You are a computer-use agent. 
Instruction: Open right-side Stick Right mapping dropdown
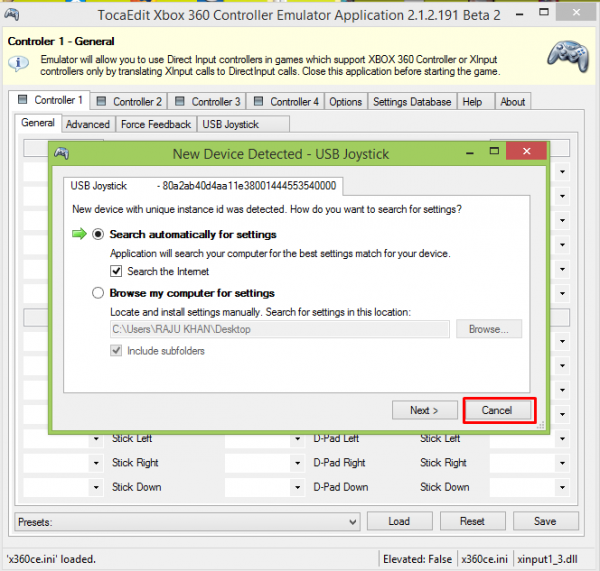(x=562, y=463)
